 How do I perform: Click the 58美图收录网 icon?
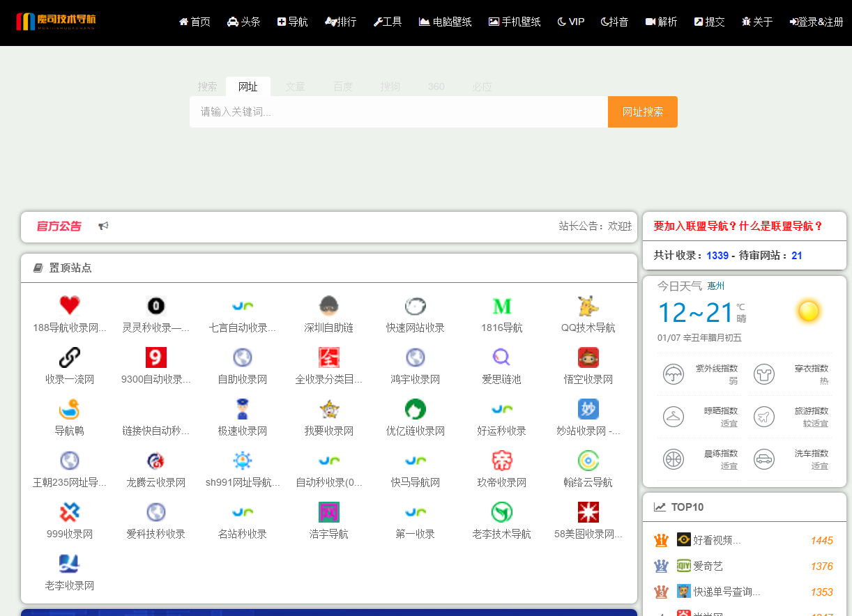[587, 513]
